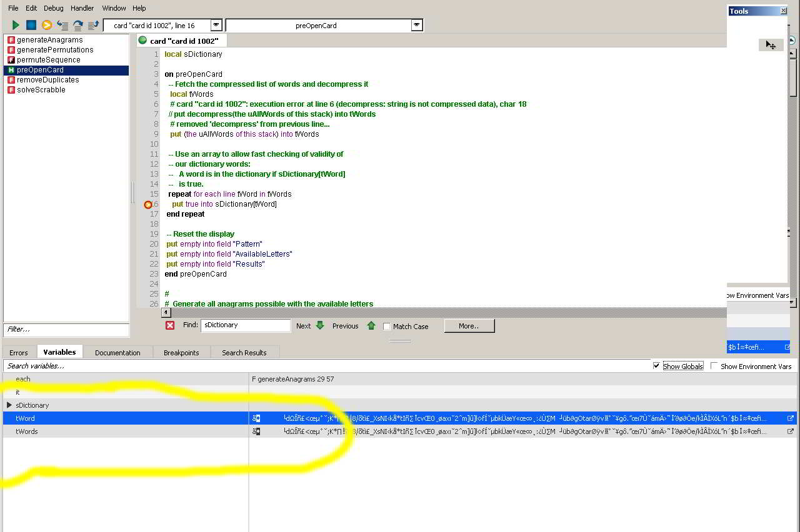Click the green Run (continue) debug icon

pyautogui.click(x=16, y=26)
